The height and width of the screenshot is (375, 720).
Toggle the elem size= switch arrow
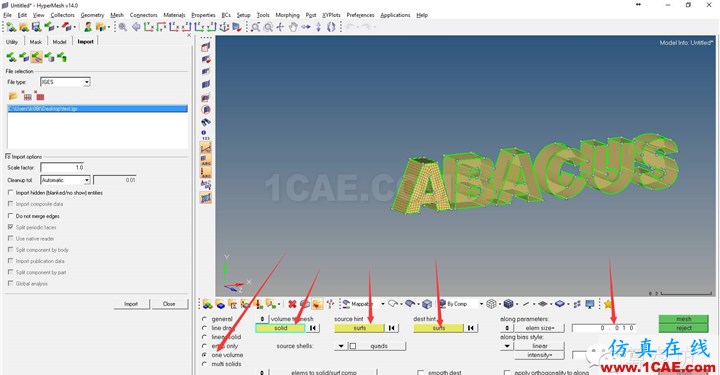pos(506,328)
